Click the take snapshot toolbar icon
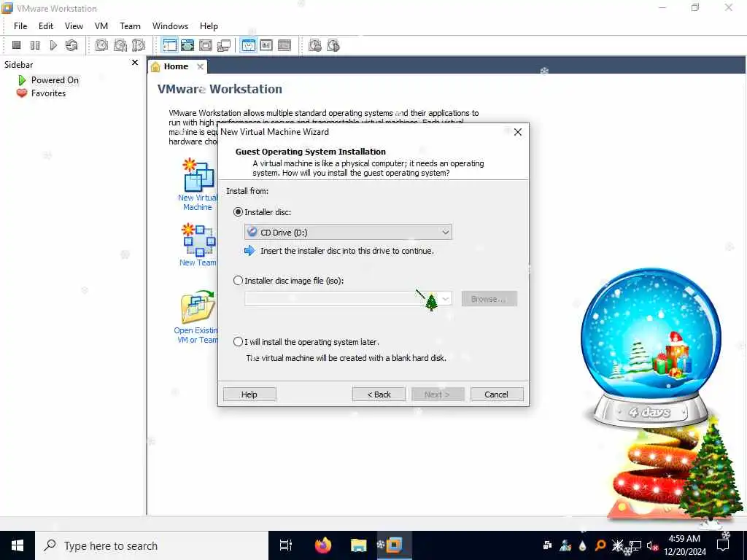Screen dimensions: 747x560 coord(101,45)
